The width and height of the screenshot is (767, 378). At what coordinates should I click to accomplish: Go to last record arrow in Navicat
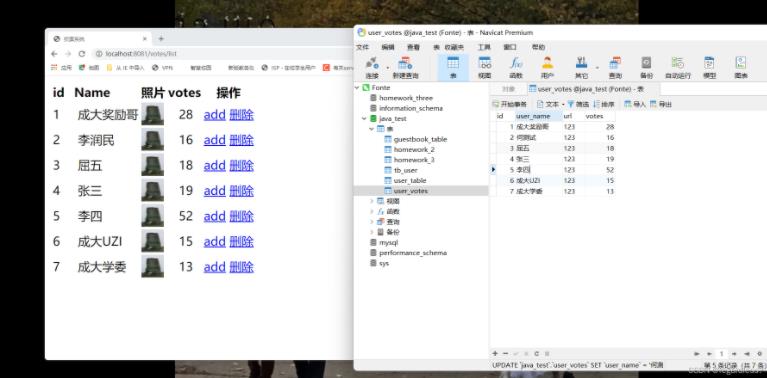746,353
